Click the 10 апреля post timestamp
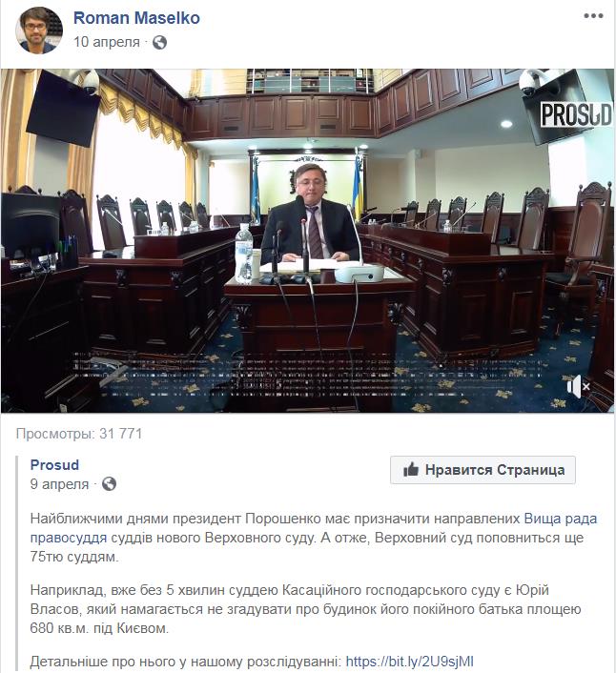Image resolution: width=616 pixels, height=673 pixels. 107,42
